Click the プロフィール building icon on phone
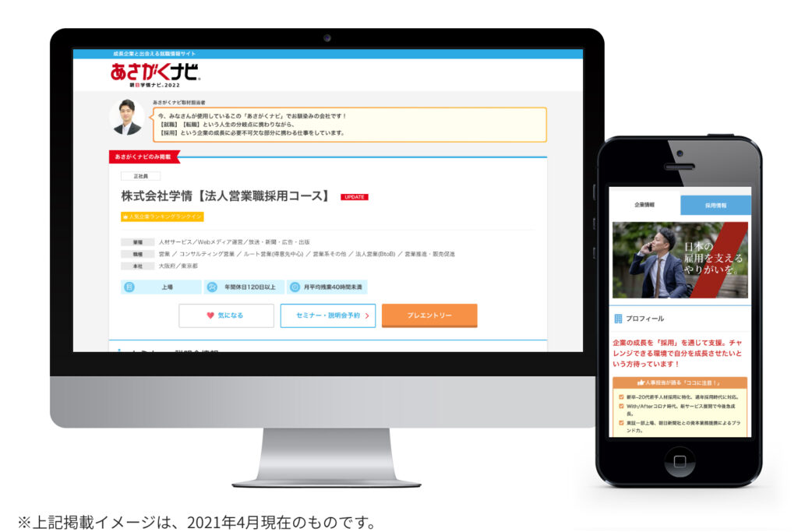 point(619,319)
